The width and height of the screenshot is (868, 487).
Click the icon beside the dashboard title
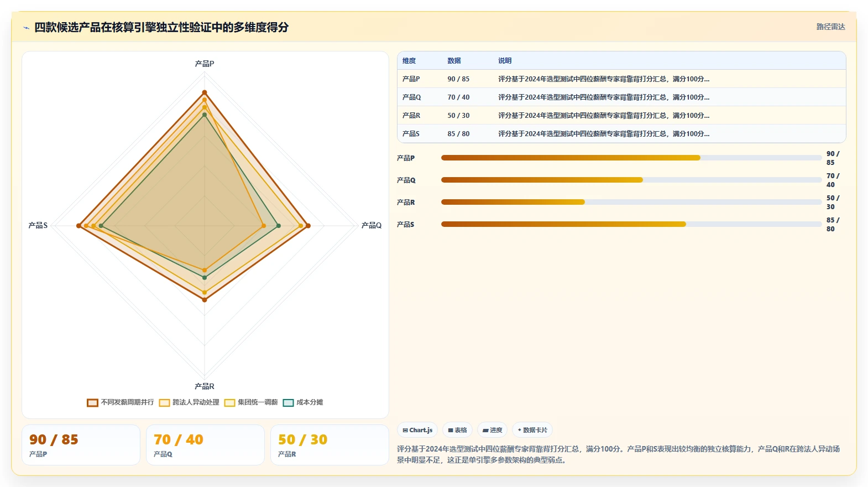(x=26, y=28)
